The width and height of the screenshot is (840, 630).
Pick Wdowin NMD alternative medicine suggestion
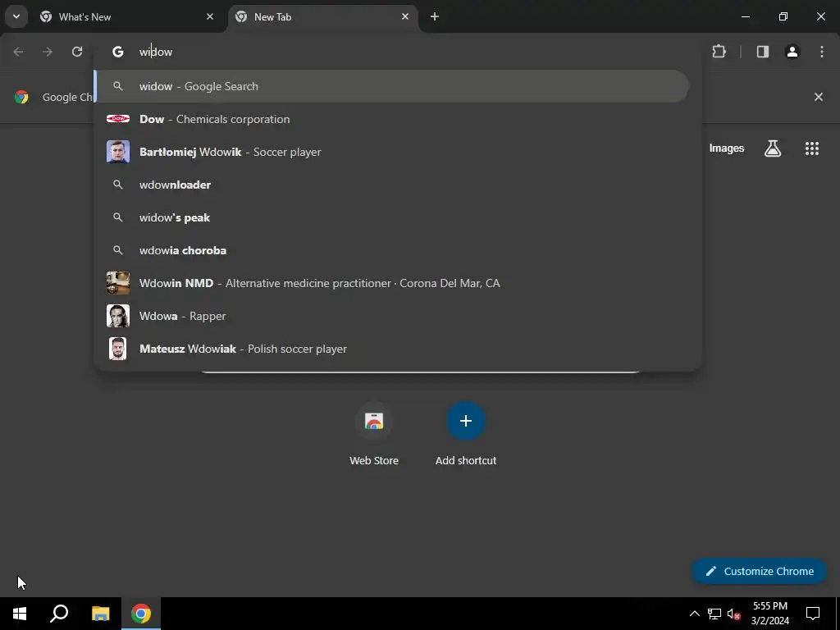(391, 283)
